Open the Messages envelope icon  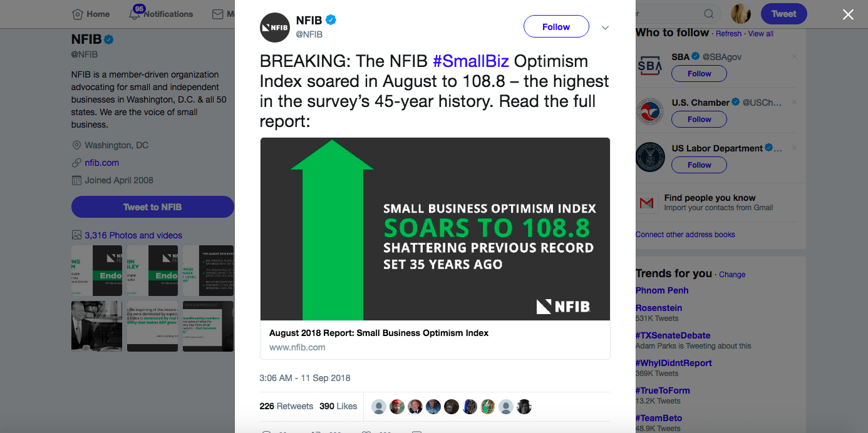[218, 14]
